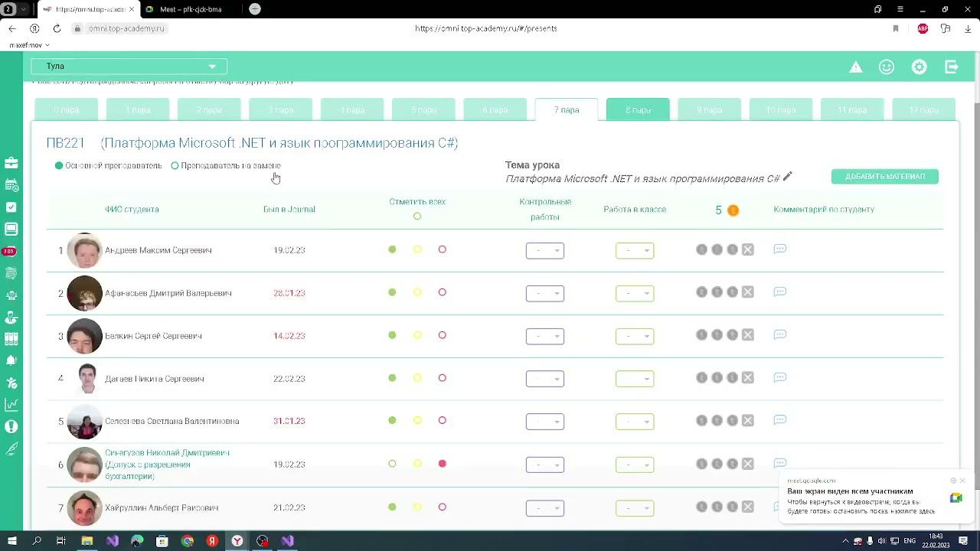Open the bell notifications sidebar icon
Viewport: 980px width, 551px height.
pos(11,360)
